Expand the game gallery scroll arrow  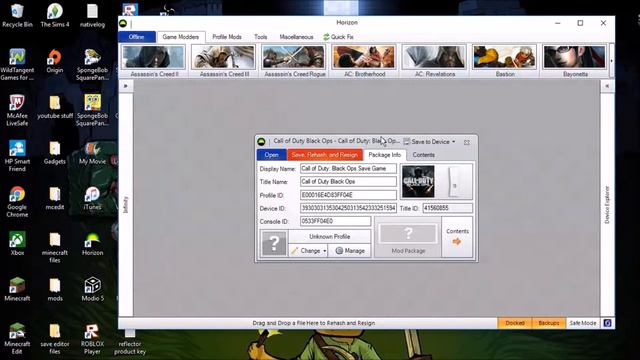click(611, 61)
